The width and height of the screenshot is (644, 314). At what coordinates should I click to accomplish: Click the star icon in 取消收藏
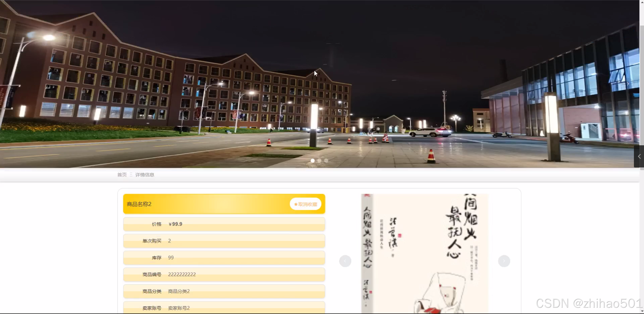(296, 204)
